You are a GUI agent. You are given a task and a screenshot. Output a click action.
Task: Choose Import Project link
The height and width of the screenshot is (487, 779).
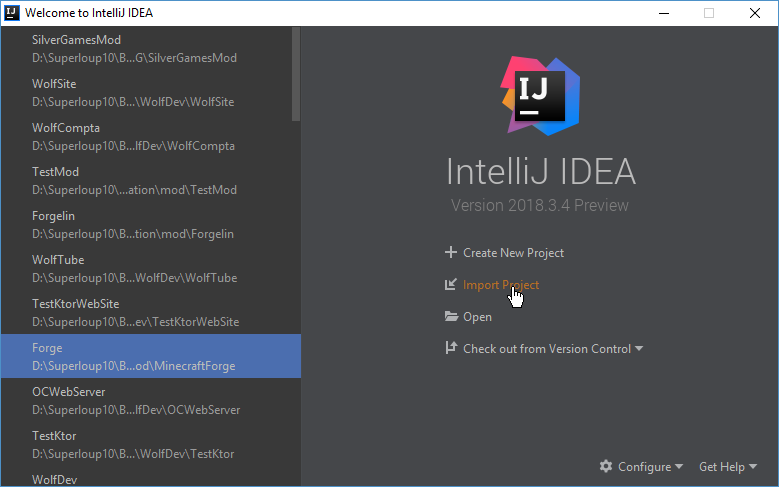[500, 285]
